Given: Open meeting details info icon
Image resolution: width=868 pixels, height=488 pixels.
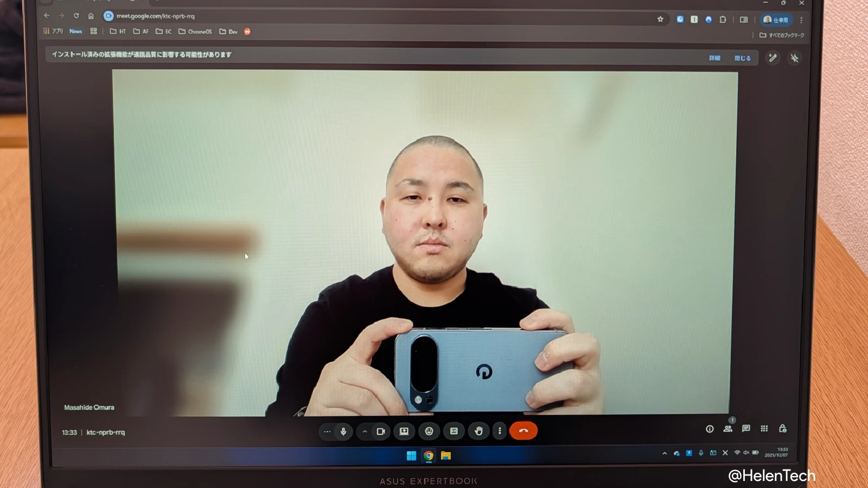Looking at the screenshot, I should tap(710, 429).
